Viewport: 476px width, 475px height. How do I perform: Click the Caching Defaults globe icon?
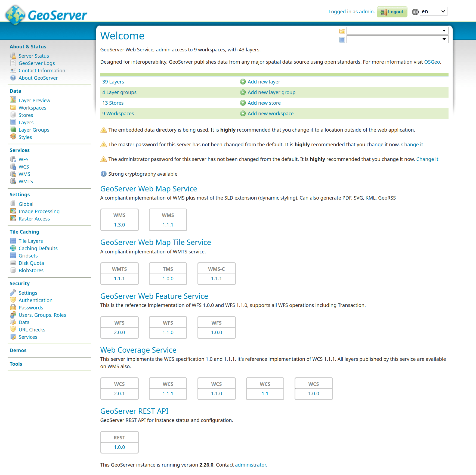(13, 248)
